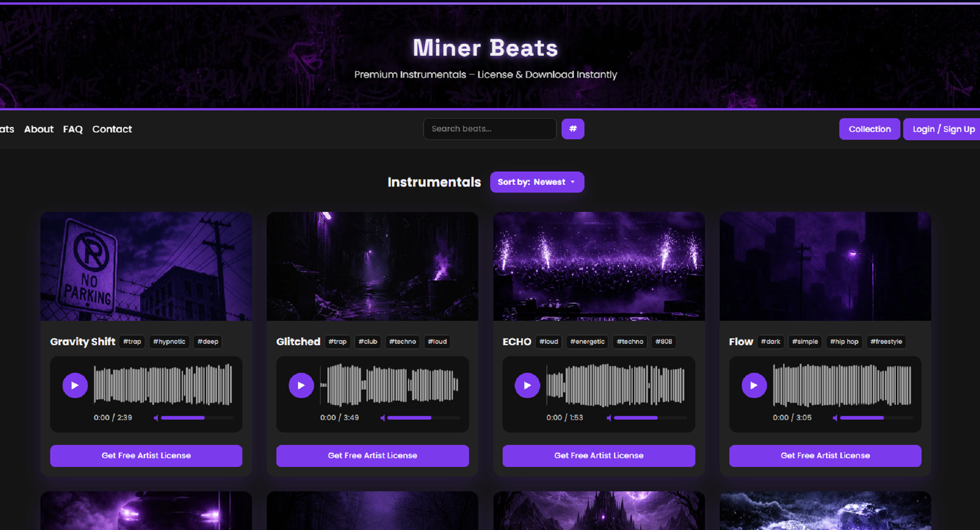980x530 pixels.
Task: Play the Flow beat
Action: point(754,386)
